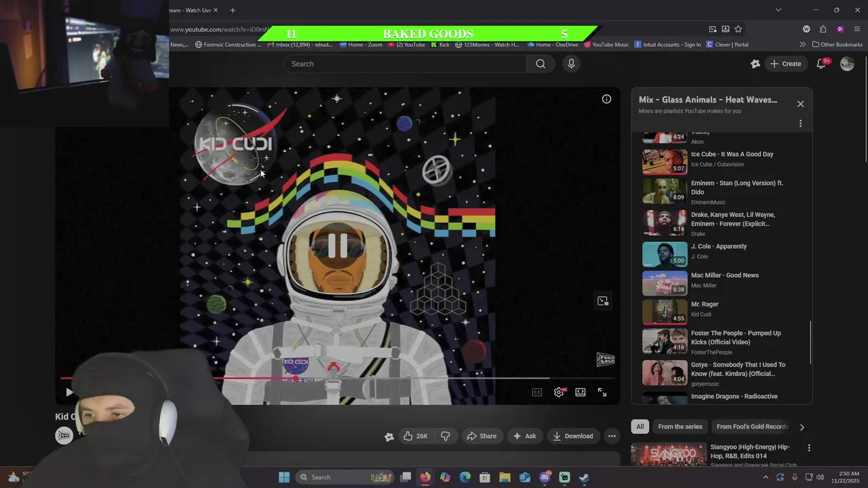This screenshot has height=488, width=868.
Task: Open the Firefox application menu
Action: pyautogui.click(x=857, y=29)
